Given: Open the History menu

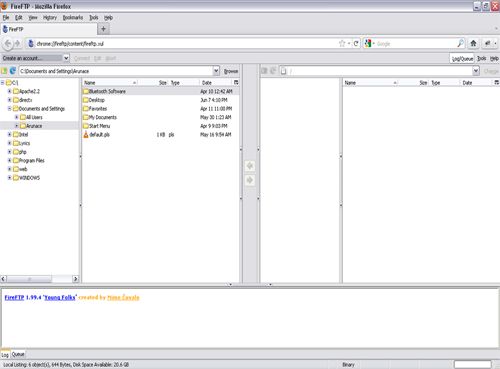Looking at the screenshot, I should point(50,17).
